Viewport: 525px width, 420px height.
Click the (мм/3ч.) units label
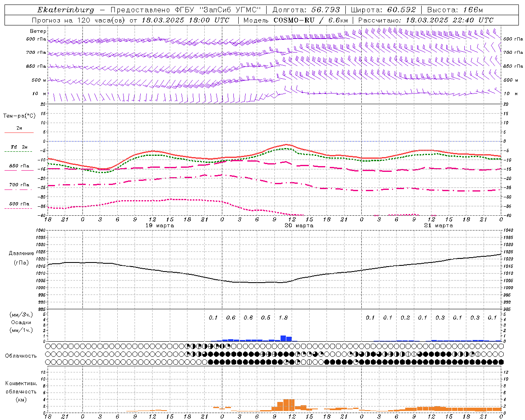[x=21, y=315]
